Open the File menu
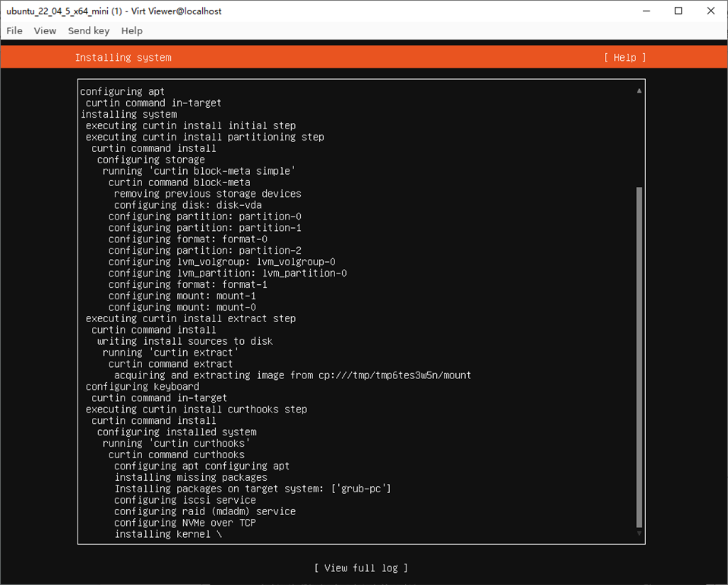728x585 pixels. (14, 30)
